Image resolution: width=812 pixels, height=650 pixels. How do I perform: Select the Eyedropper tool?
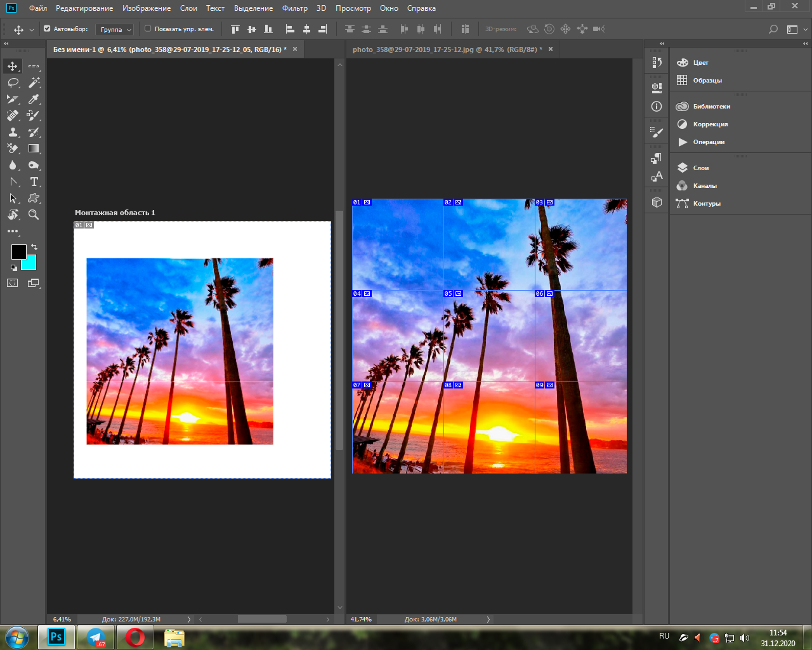pyautogui.click(x=34, y=99)
